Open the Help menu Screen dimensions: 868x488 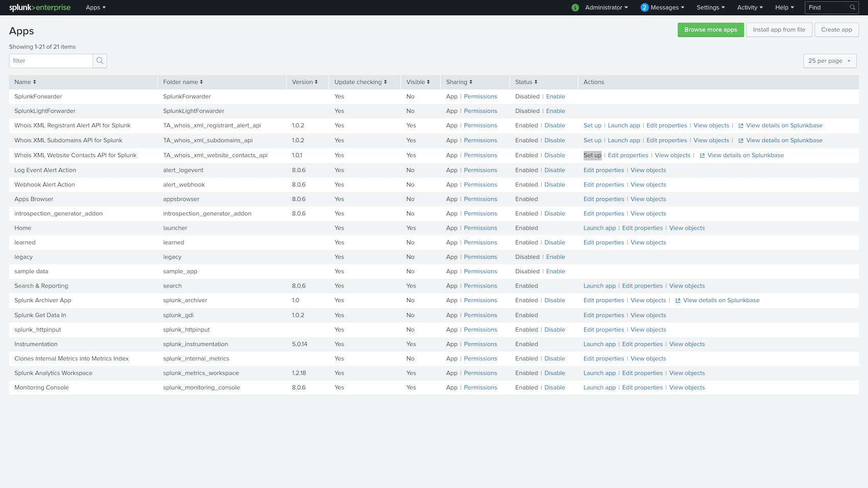(x=785, y=8)
